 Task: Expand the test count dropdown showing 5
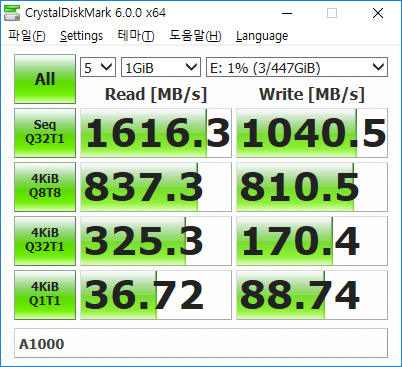[x=98, y=67]
